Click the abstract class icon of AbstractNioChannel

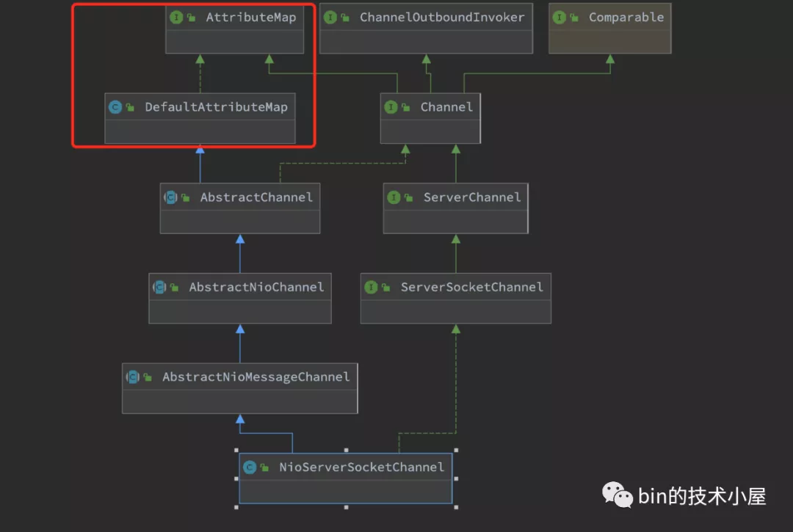(x=159, y=287)
